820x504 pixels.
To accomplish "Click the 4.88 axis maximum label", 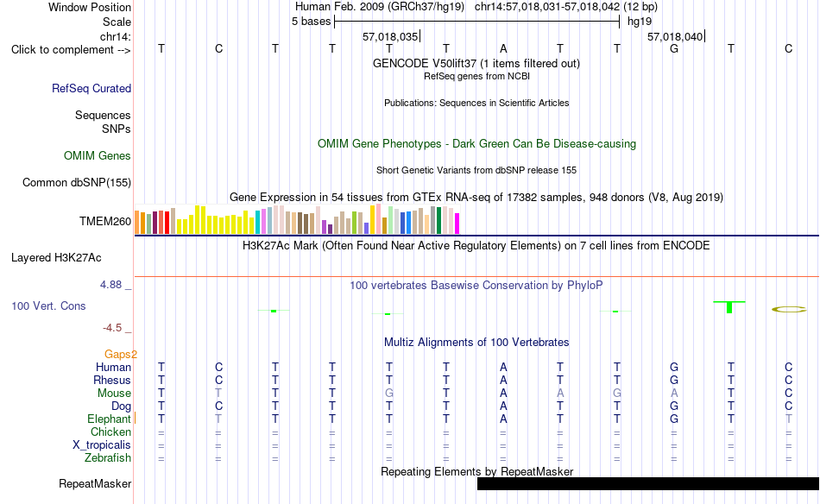I will tap(110, 285).
